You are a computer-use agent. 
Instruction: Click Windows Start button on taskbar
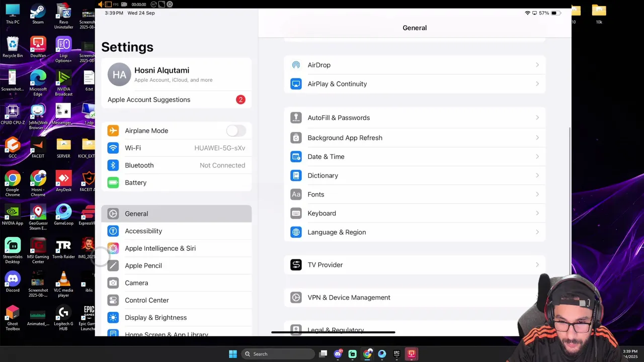pos(233,354)
